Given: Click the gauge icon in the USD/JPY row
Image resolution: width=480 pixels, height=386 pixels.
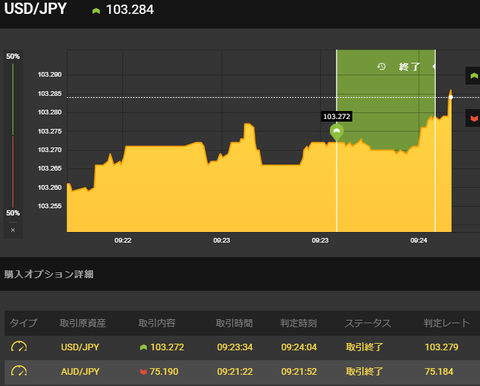Looking at the screenshot, I should [x=19, y=347].
